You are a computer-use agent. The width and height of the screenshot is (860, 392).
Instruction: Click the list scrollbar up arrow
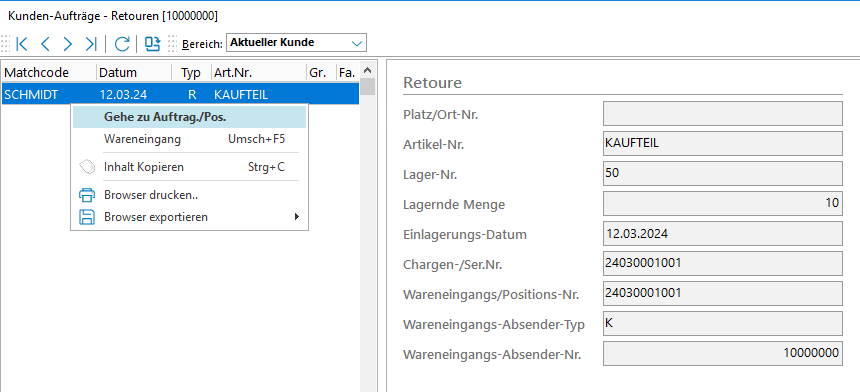coord(368,70)
